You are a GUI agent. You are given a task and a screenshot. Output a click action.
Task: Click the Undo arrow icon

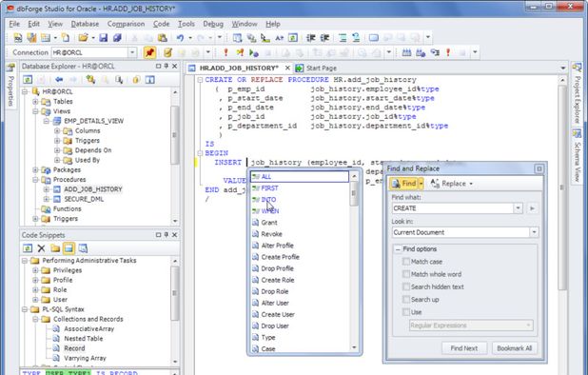tap(181, 38)
